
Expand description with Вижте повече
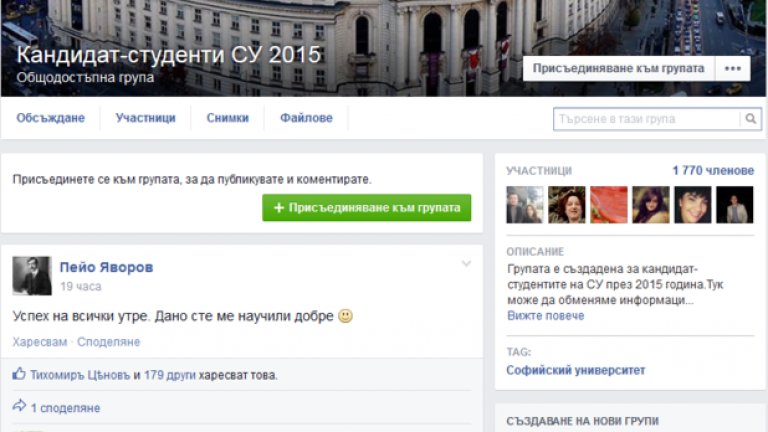click(545, 316)
